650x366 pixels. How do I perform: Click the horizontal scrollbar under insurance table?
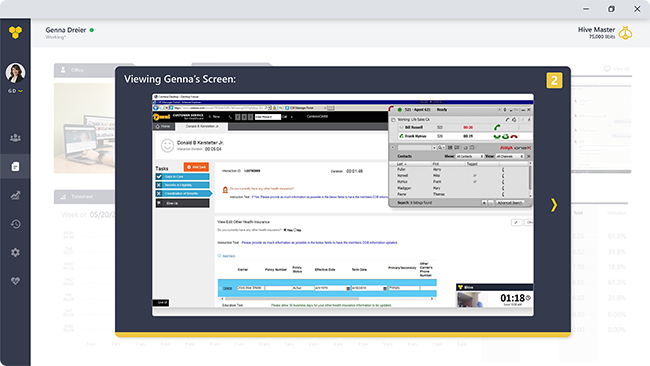point(327,298)
